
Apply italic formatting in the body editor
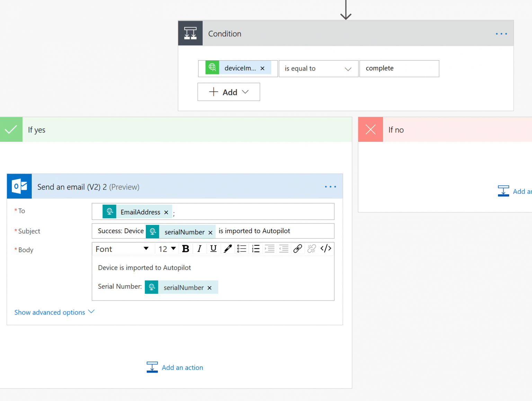click(199, 248)
